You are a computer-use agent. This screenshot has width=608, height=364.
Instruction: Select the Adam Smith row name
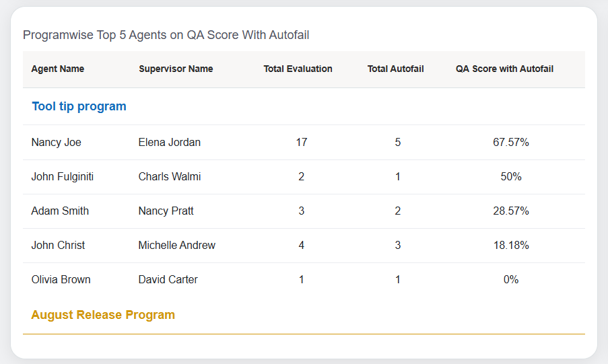tap(60, 211)
